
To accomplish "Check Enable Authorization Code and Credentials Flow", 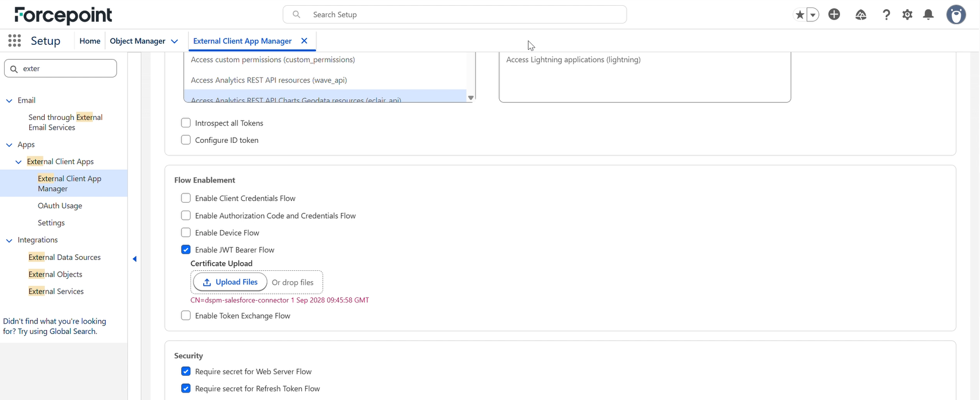I will [x=186, y=216].
